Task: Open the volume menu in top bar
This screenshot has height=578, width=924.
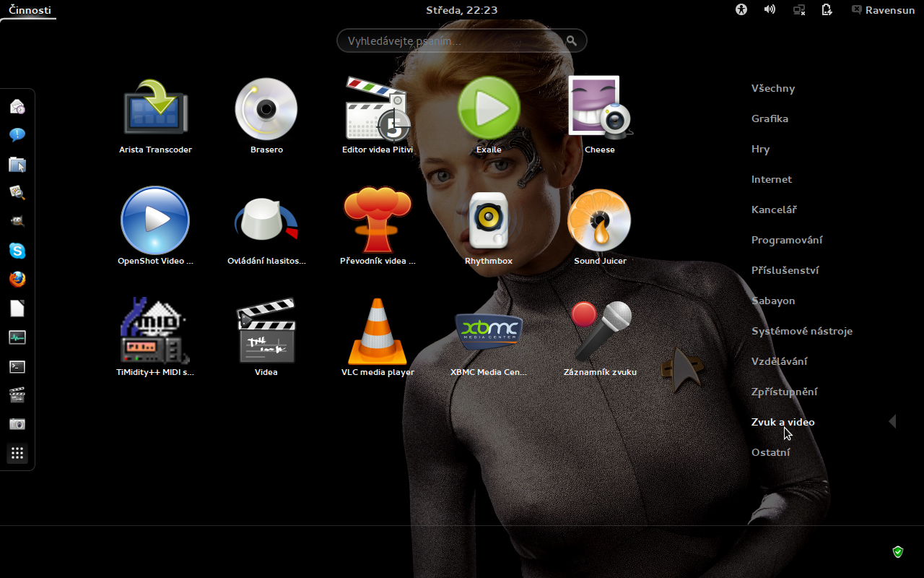Action: tap(770, 9)
